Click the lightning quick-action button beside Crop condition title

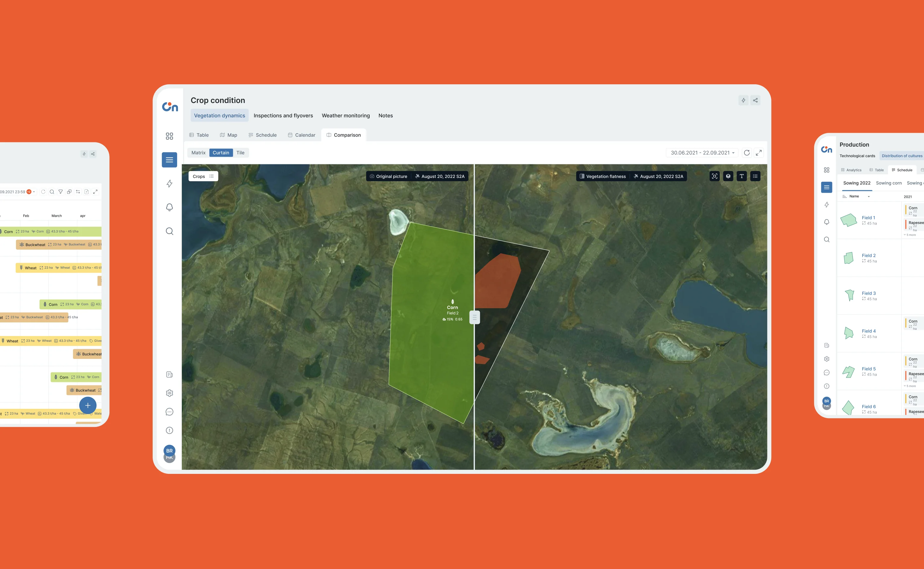tap(743, 100)
